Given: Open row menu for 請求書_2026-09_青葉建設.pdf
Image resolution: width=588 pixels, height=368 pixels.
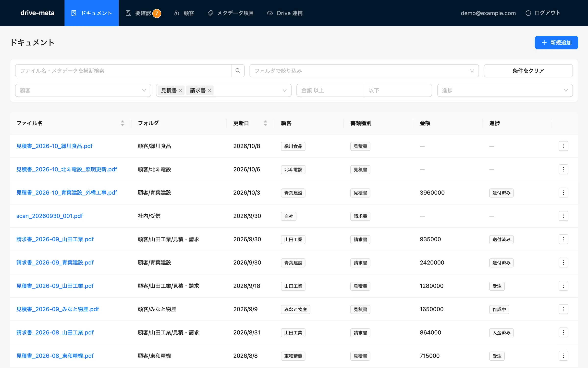Looking at the screenshot, I should pyautogui.click(x=563, y=263).
